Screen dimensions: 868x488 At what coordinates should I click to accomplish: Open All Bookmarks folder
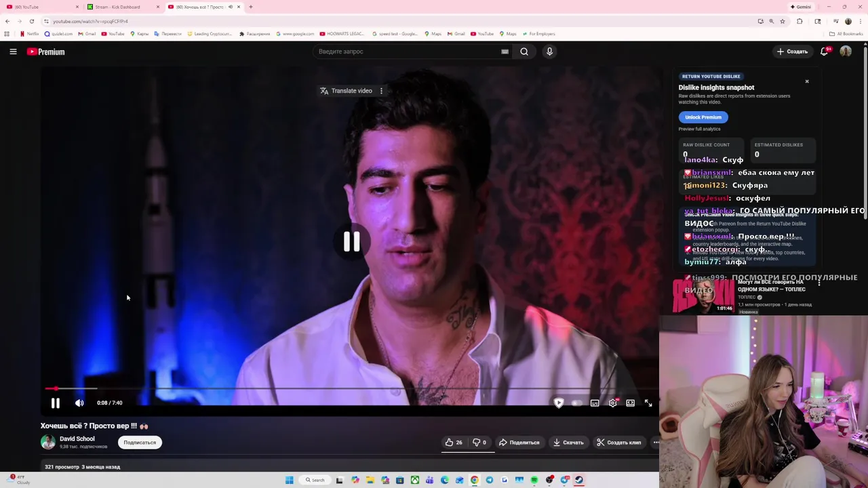pyautogui.click(x=846, y=34)
